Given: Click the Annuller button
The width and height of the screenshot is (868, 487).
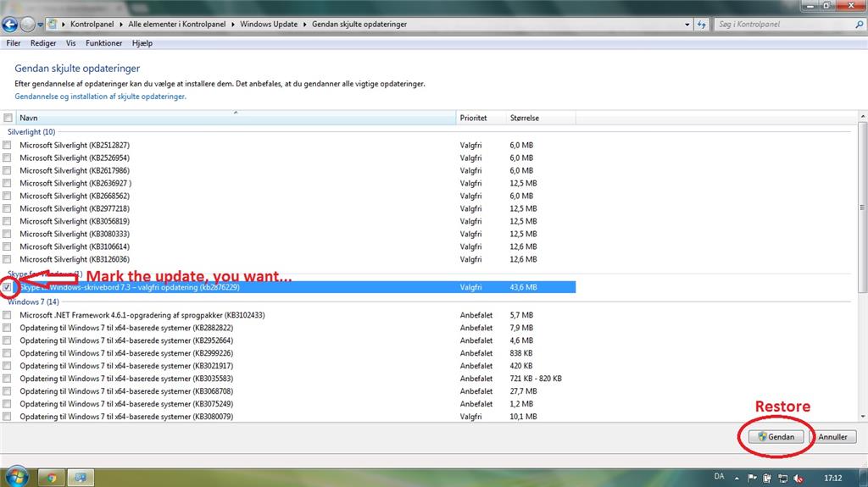Looking at the screenshot, I should (x=832, y=437).
